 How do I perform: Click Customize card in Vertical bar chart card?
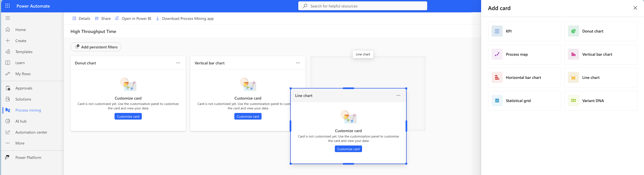click(248, 116)
